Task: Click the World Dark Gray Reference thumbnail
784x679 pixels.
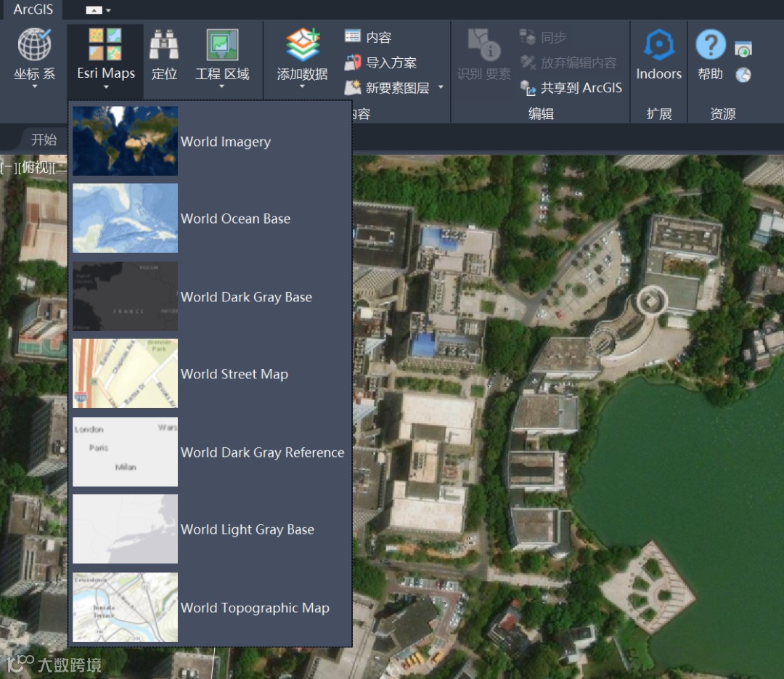Action: click(x=125, y=452)
